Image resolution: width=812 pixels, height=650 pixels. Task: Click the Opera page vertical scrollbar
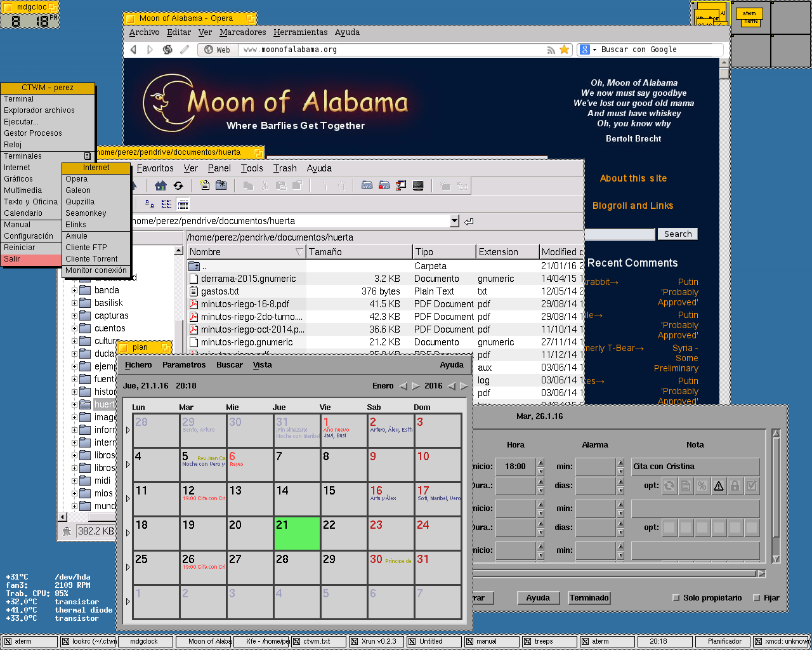click(724, 232)
